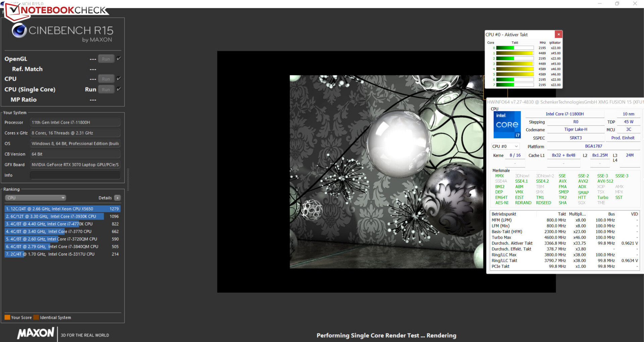Open the CPU #0 selector in HWiNFO
The height and width of the screenshot is (342, 644).
coord(505,146)
